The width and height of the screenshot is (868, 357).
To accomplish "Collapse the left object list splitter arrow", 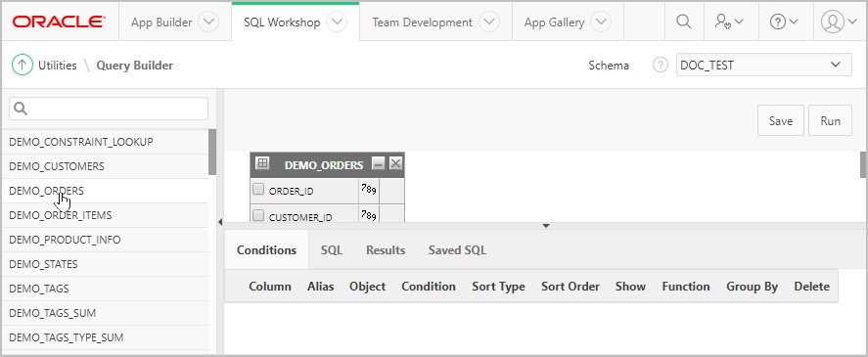I will pyautogui.click(x=220, y=222).
